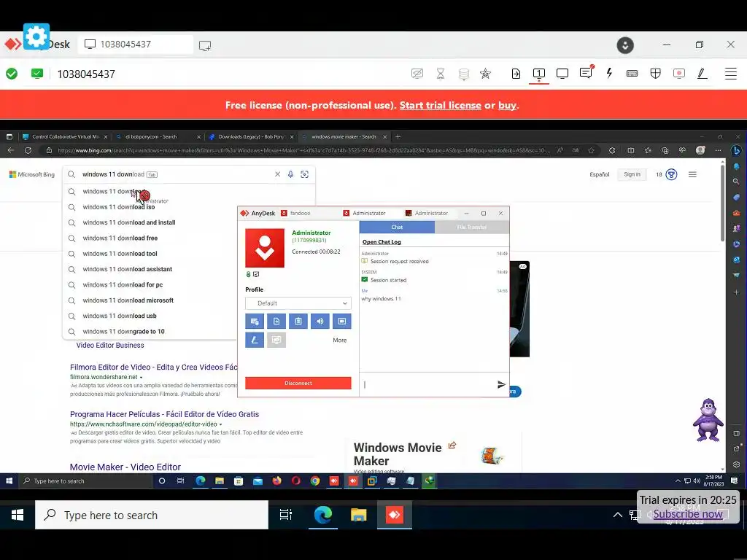Click Sign in on Bing
Screen dimensions: 747x560
(x=632, y=174)
